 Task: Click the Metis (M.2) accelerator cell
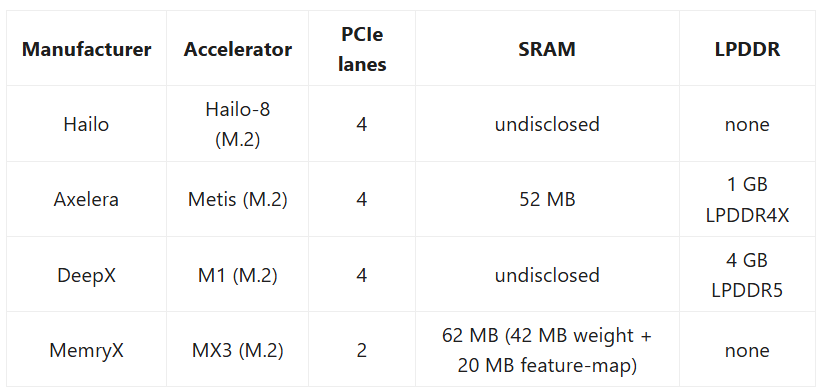(238, 199)
